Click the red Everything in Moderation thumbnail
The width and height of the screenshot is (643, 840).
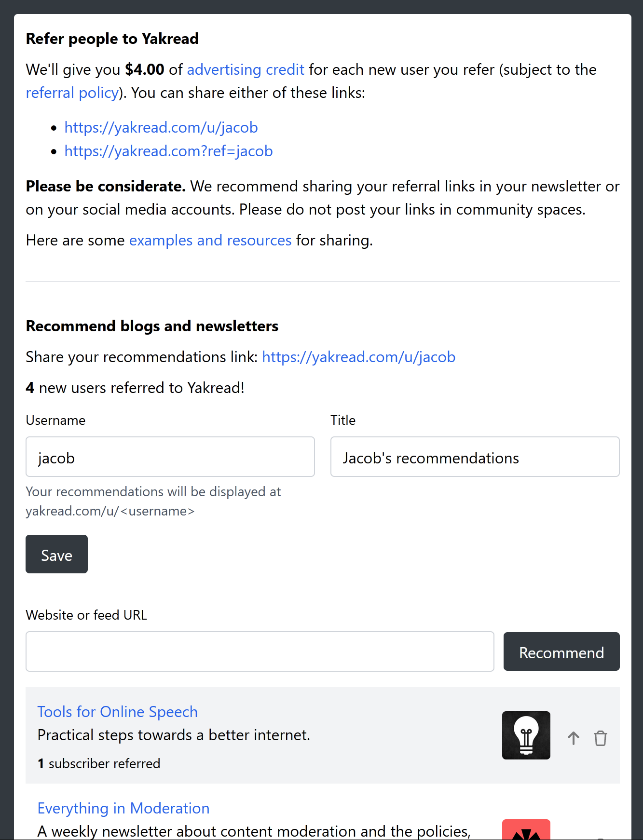[x=526, y=830]
